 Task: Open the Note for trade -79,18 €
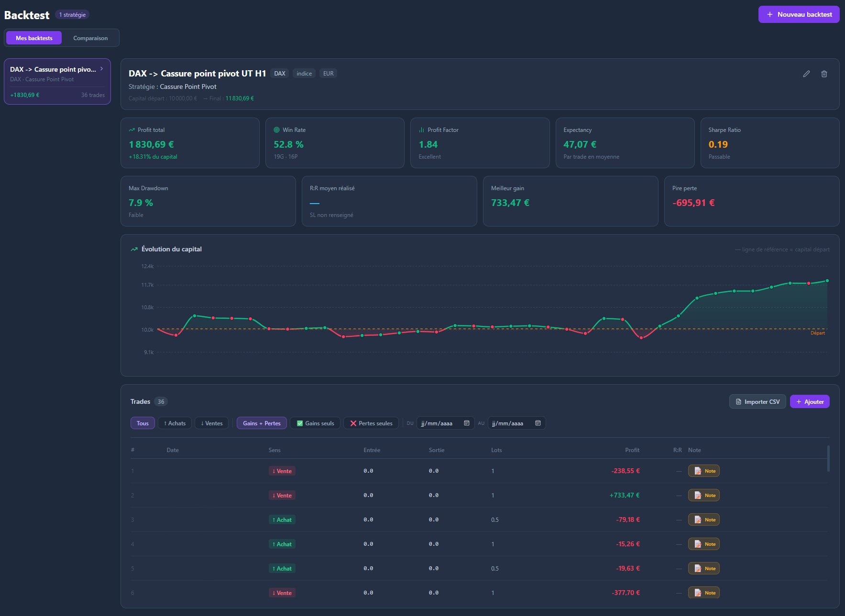coord(703,519)
